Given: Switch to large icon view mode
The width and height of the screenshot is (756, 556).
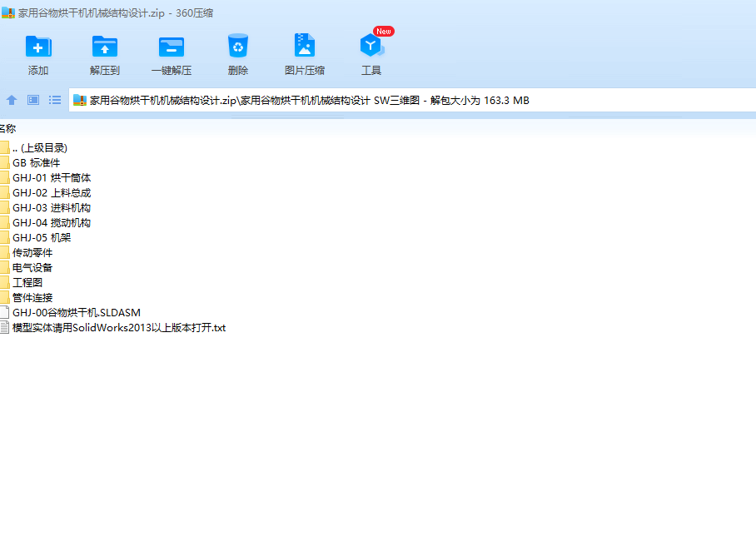Looking at the screenshot, I should pyautogui.click(x=33, y=100).
